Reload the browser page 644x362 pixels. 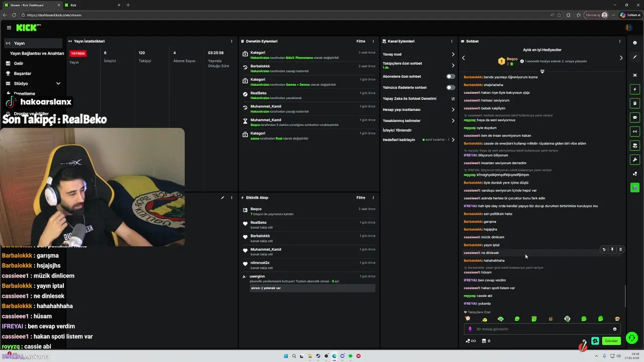click(x=14, y=15)
